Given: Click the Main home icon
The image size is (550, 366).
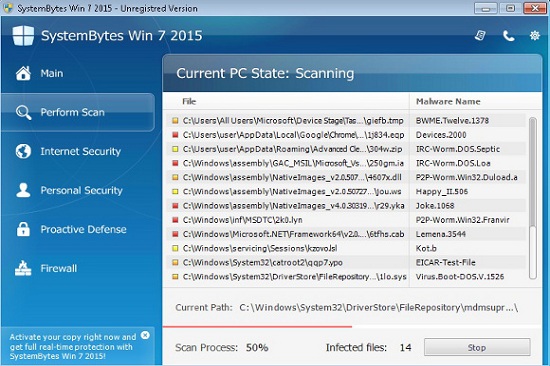Looking at the screenshot, I should click(x=23, y=73).
